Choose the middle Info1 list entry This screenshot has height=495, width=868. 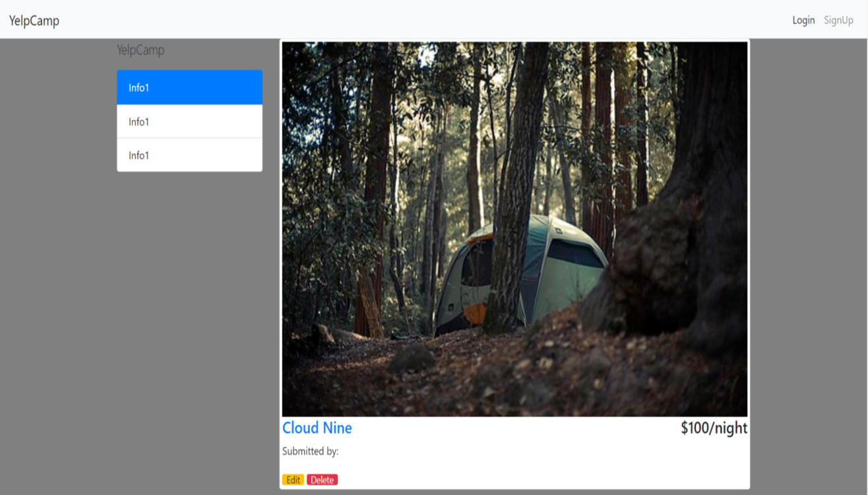[189, 122]
